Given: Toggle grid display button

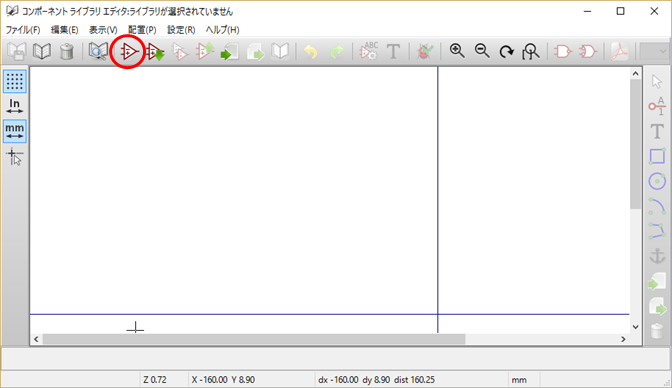Looking at the screenshot, I should click(15, 81).
